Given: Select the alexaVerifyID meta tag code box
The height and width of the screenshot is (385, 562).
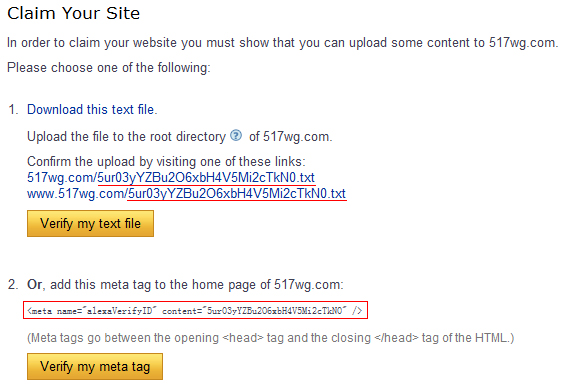Looking at the screenshot, I should 196,310.
